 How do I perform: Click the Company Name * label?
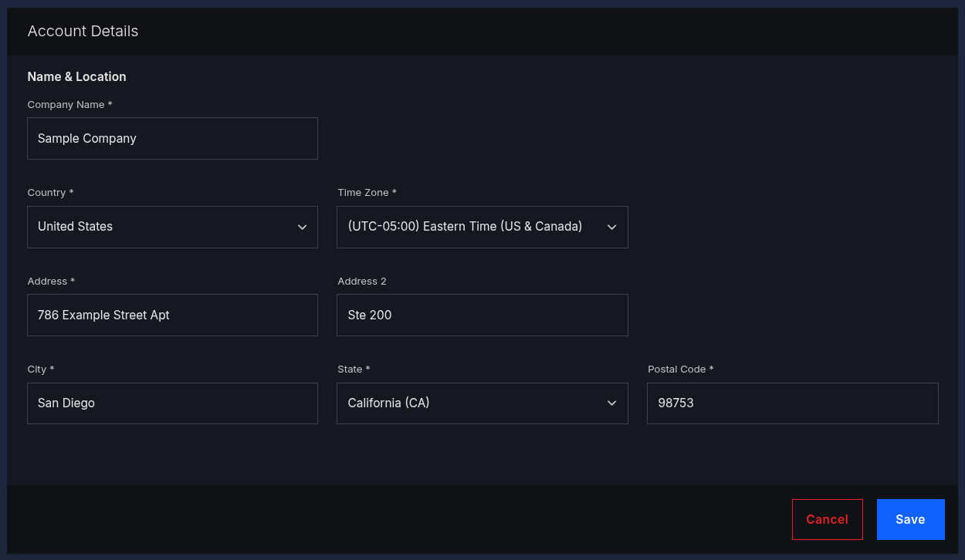pos(70,105)
